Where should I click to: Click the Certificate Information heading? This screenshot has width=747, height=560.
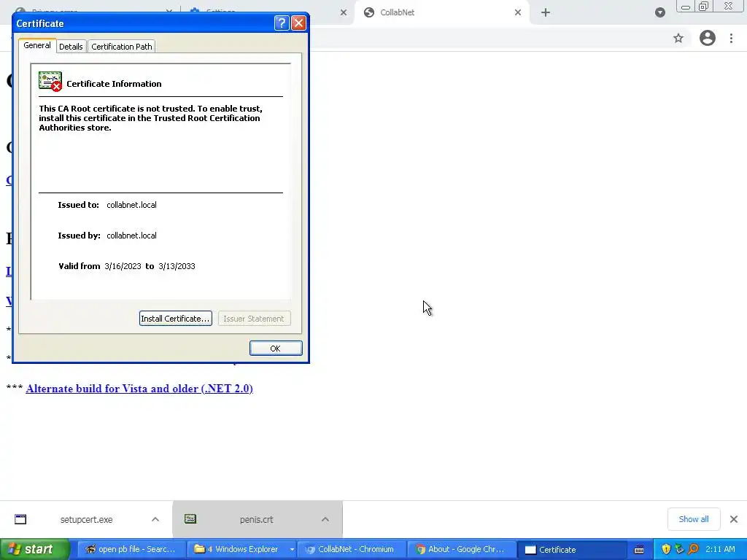click(114, 84)
